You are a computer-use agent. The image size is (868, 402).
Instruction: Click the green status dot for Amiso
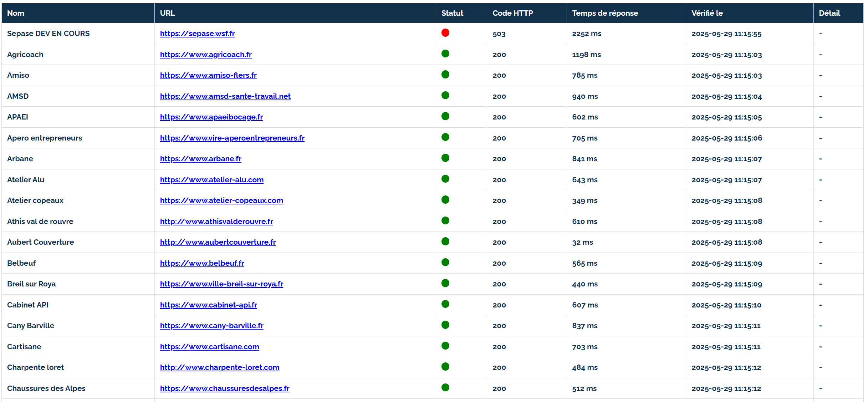click(x=445, y=75)
